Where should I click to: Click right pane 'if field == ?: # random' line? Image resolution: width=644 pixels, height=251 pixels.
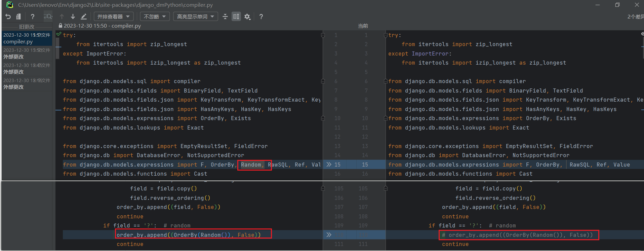[x=472, y=225]
